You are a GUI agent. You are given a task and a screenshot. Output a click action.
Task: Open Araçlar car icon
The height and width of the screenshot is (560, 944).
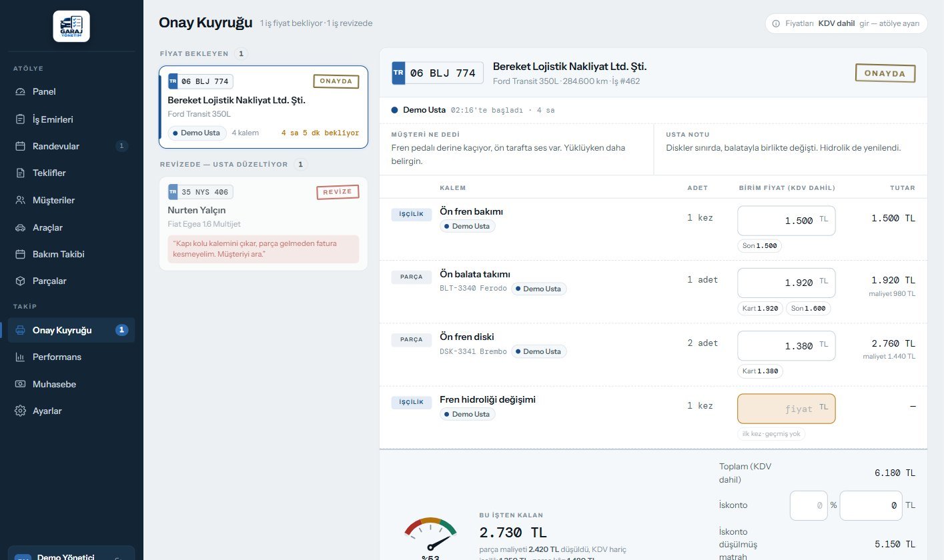click(x=20, y=227)
